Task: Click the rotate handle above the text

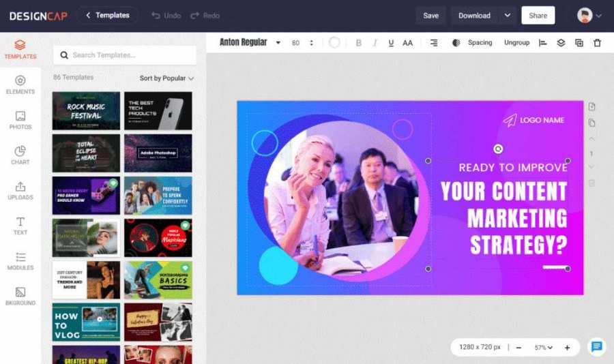Action: click(x=498, y=149)
